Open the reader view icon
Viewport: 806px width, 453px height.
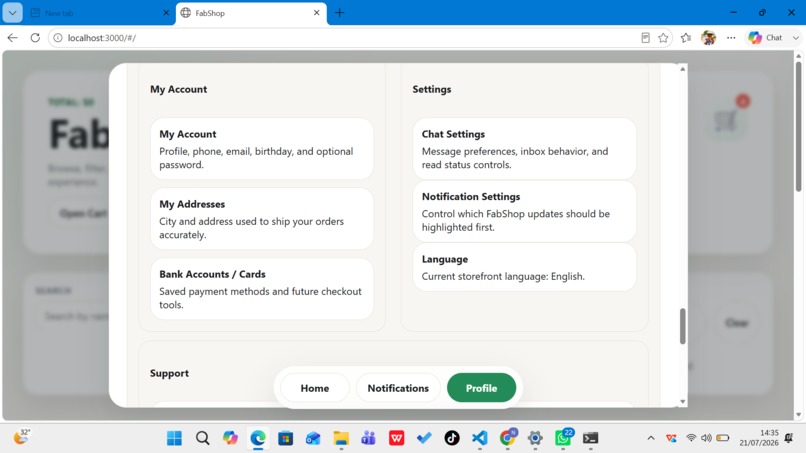646,38
